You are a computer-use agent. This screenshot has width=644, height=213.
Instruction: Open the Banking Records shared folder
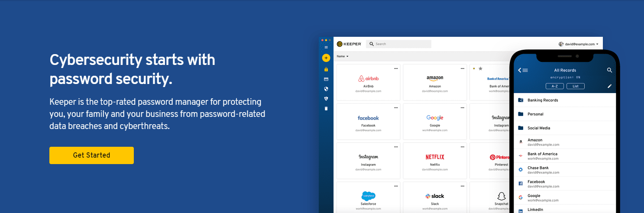coord(564,100)
